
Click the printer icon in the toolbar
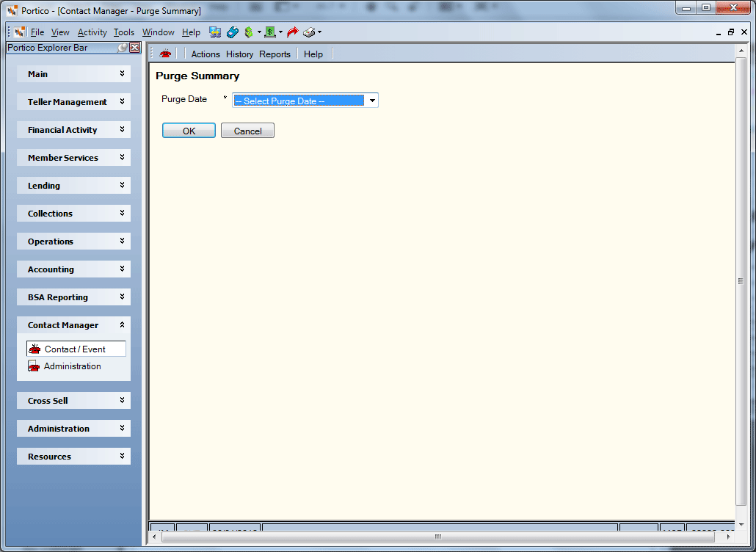coord(309,32)
